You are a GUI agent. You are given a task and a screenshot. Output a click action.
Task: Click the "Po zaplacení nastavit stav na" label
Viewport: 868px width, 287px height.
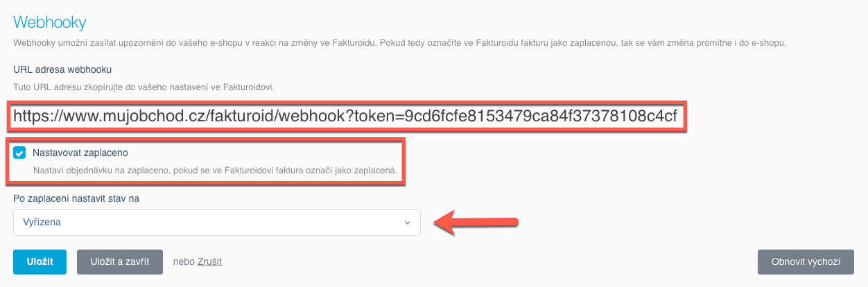pos(76,199)
